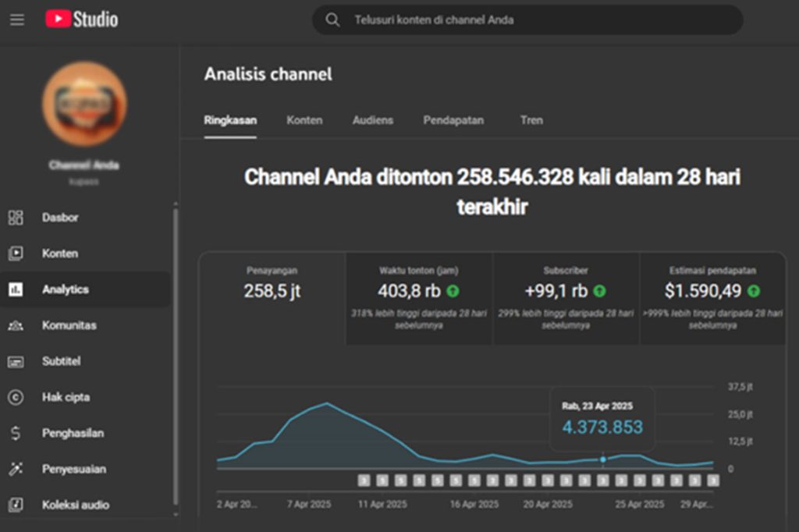Screen dimensions: 799x532
Task: Switch to the Pendapatan tab
Action: (x=453, y=120)
